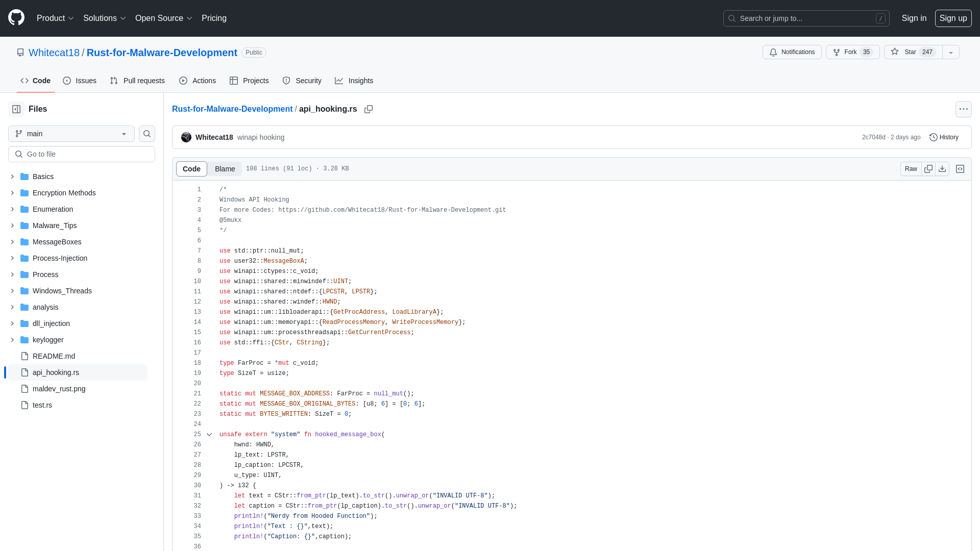Open the symbols panel icon

coord(960,169)
